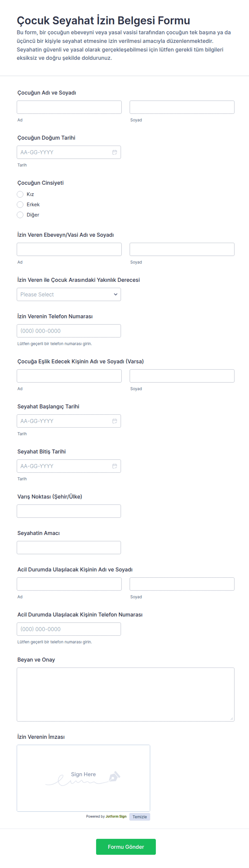Select the Diğer radio option
The width and height of the screenshot is (249, 868).
point(20,215)
